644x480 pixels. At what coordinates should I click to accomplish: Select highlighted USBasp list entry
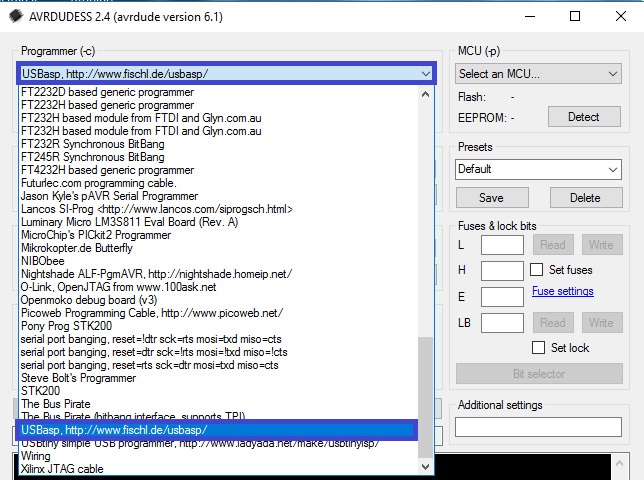click(x=217, y=430)
